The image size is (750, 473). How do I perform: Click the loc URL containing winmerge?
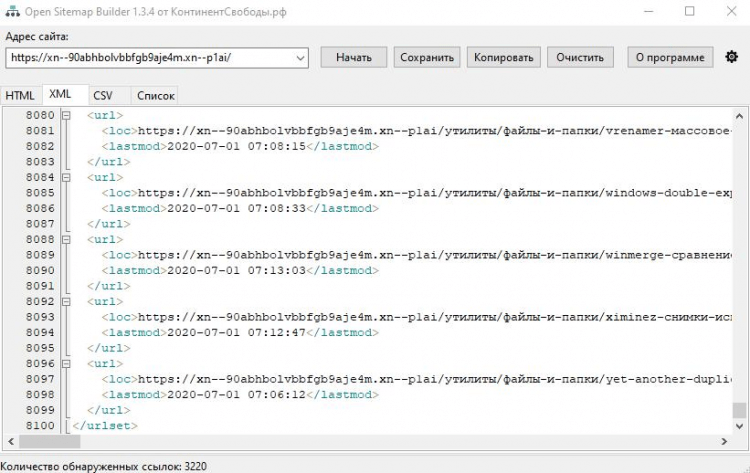pyautogui.click(x=434, y=255)
